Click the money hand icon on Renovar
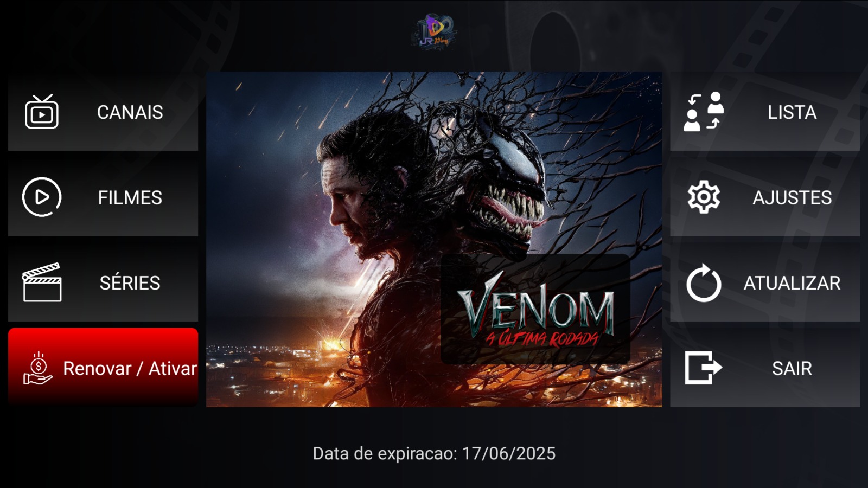This screenshot has width=868, height=488. click(x=37, y=368)
